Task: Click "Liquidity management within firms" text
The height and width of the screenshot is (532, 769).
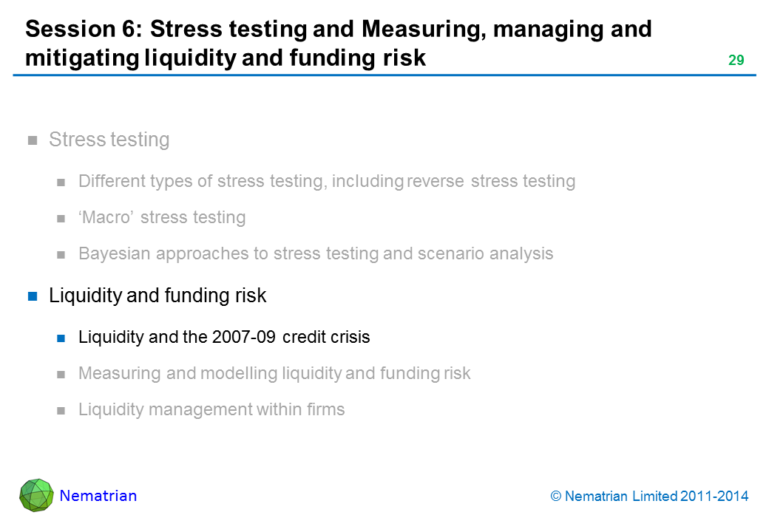Action: click(x=211, y=409)
